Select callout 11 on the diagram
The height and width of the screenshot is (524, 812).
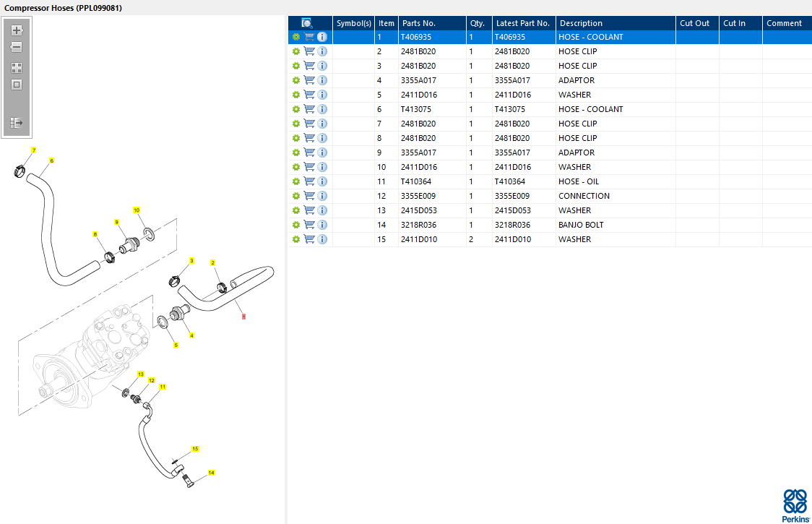pyautogui.click(x=163, y=387)
